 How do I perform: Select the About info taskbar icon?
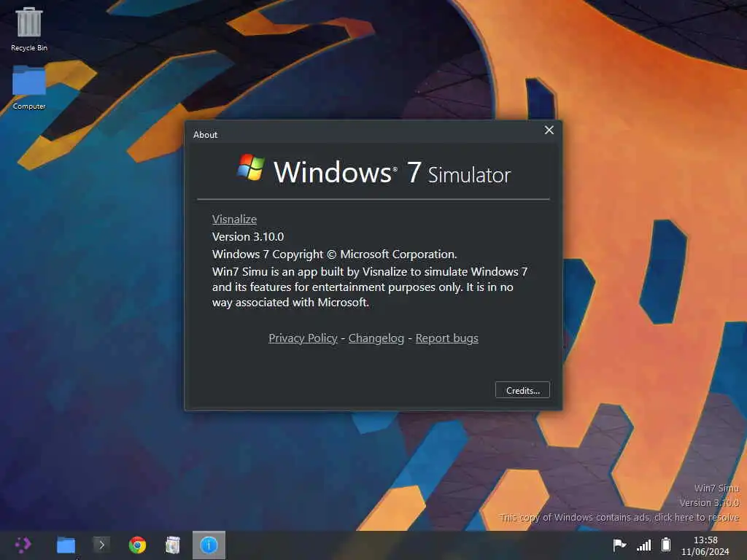[x=209, y=545]
